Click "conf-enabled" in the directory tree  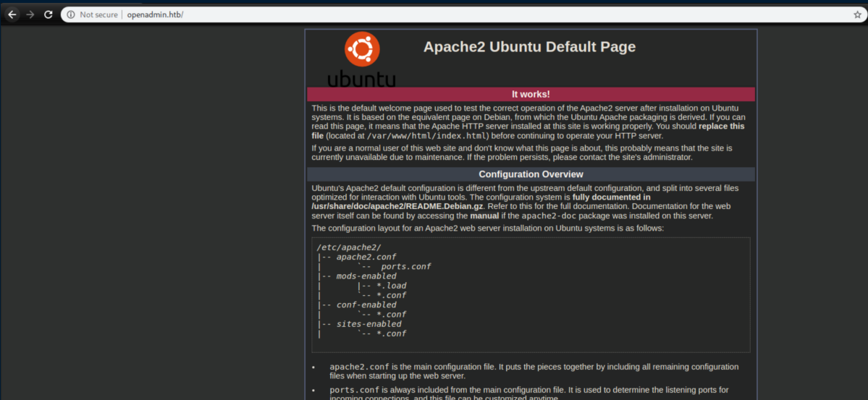click(x=366, y=305)
